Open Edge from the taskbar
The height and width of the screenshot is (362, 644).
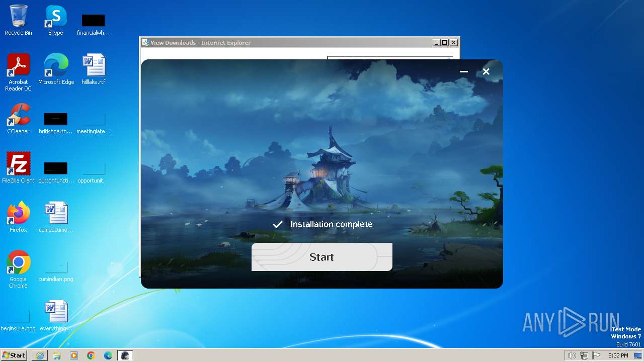click(108, 355)
